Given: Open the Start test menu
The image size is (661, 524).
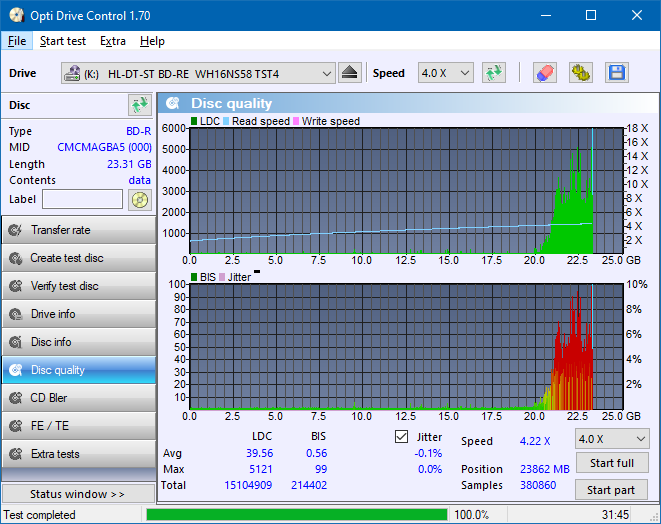Looking at the screenshot, I should pyautogui.click(x=63, y=41).
